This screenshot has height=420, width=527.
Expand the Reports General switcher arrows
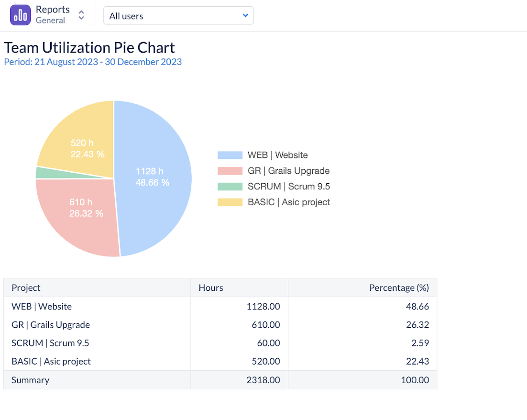coord(81,15)
